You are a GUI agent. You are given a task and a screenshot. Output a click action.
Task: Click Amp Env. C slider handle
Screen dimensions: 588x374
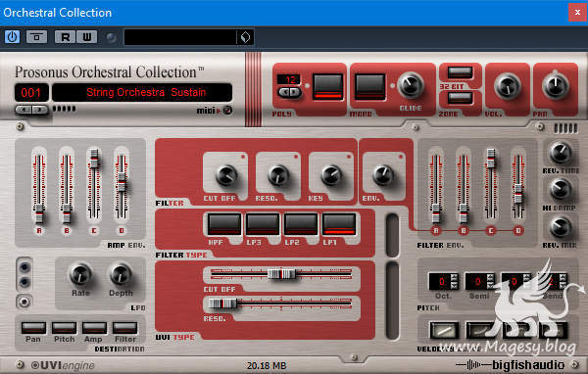pyautogui.click(x=94, y=159)
